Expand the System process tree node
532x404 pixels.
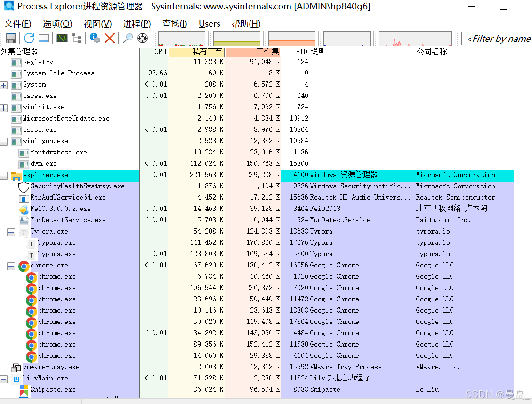coord(4,85)
